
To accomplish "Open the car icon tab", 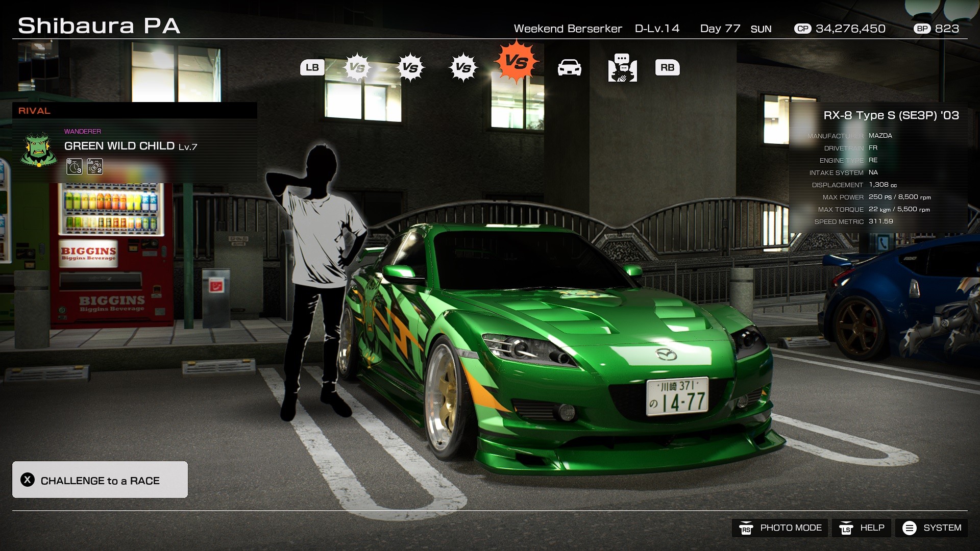I will click(x=569, y=67).
